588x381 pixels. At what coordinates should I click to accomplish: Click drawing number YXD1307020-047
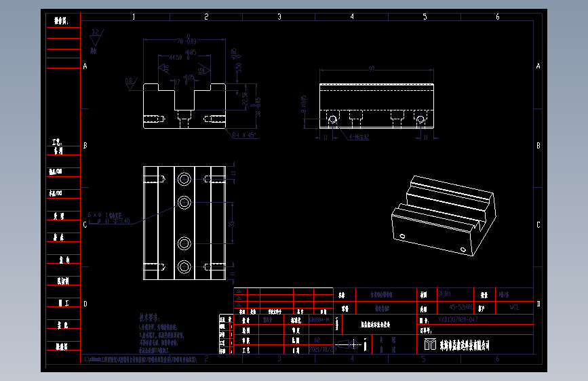pos(458,319)
